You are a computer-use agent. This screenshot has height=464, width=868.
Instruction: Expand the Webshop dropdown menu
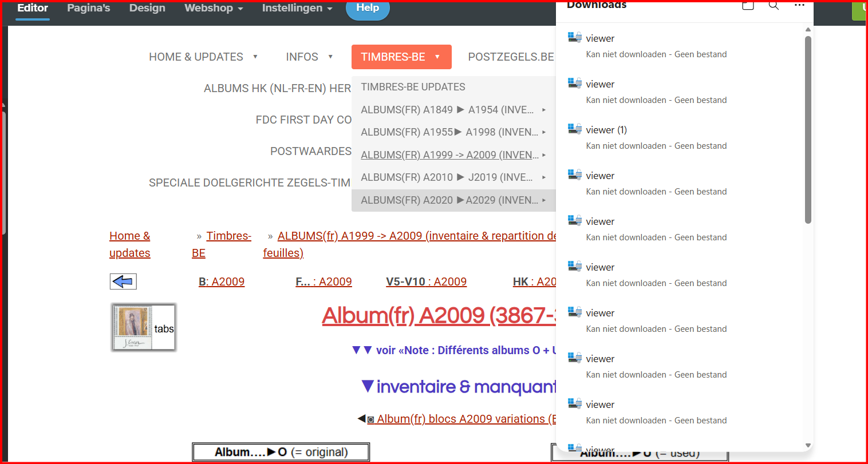click(214, 8)
